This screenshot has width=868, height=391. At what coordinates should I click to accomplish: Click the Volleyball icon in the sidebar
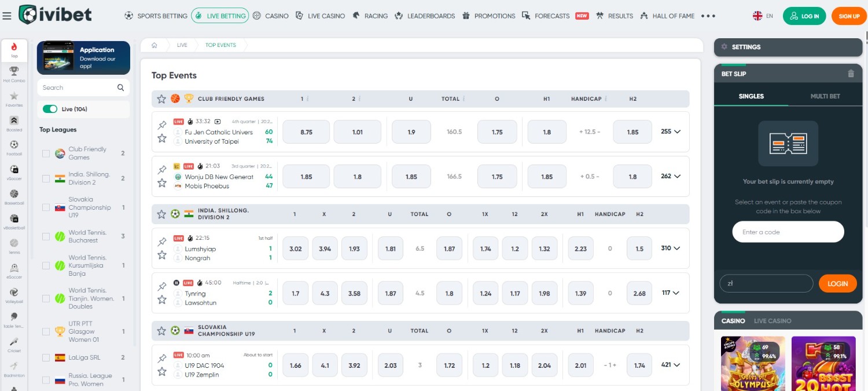(14, 293)
